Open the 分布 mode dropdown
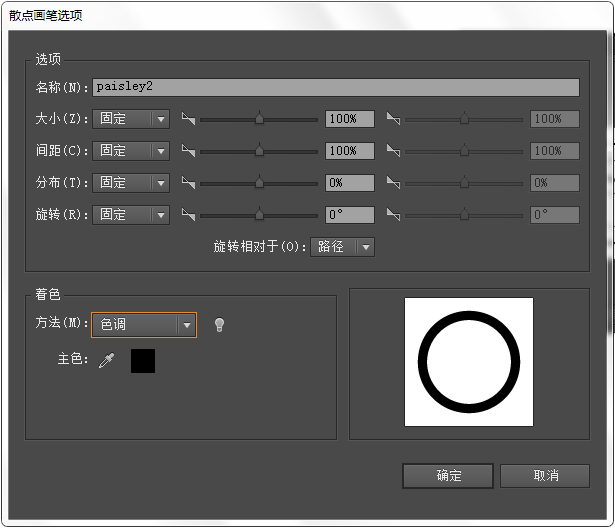The height and width of the screenshot is (528, 615). [131, 183]
